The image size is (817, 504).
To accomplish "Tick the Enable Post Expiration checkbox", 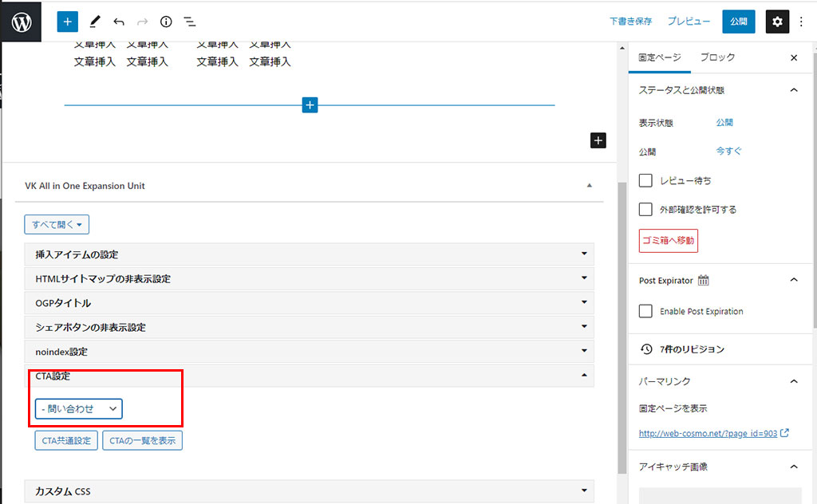I will pos(646,311).
